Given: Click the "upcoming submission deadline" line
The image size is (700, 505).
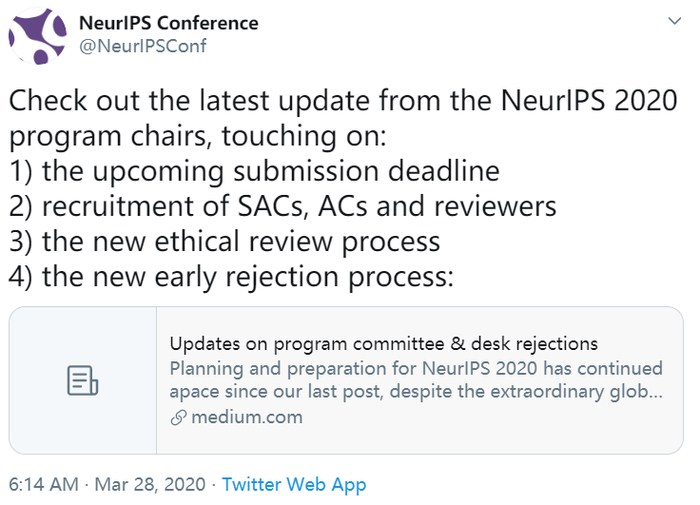Looking at the screenshot, I should tap(254, 171).
